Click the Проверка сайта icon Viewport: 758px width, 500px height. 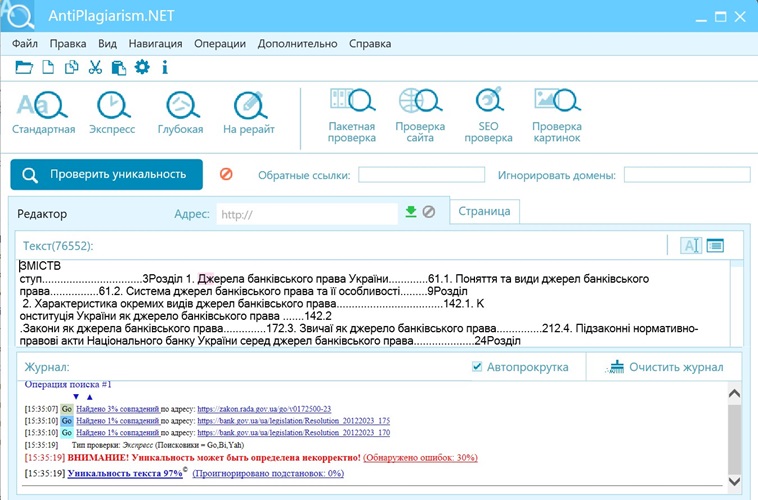[420, 115]
